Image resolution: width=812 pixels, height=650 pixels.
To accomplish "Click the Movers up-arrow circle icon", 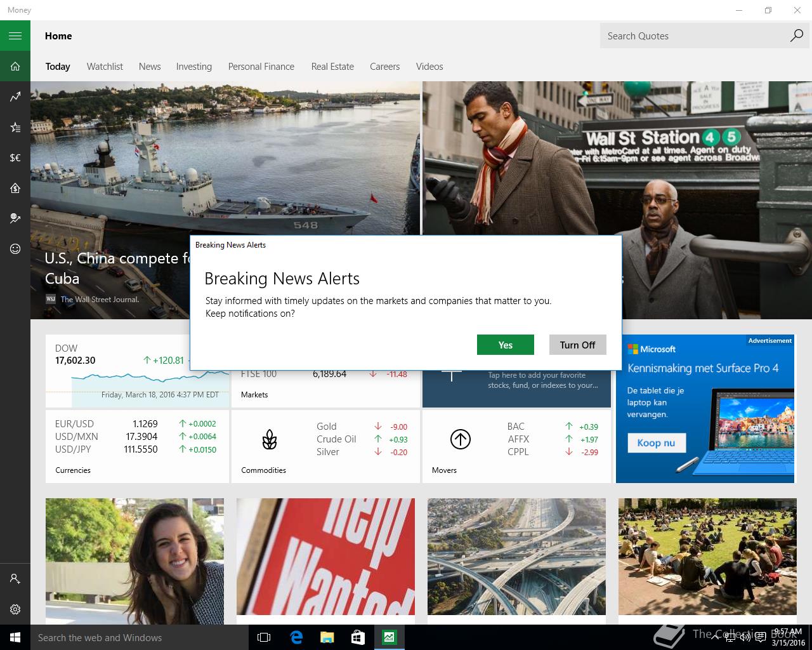I will coord(460,439).
